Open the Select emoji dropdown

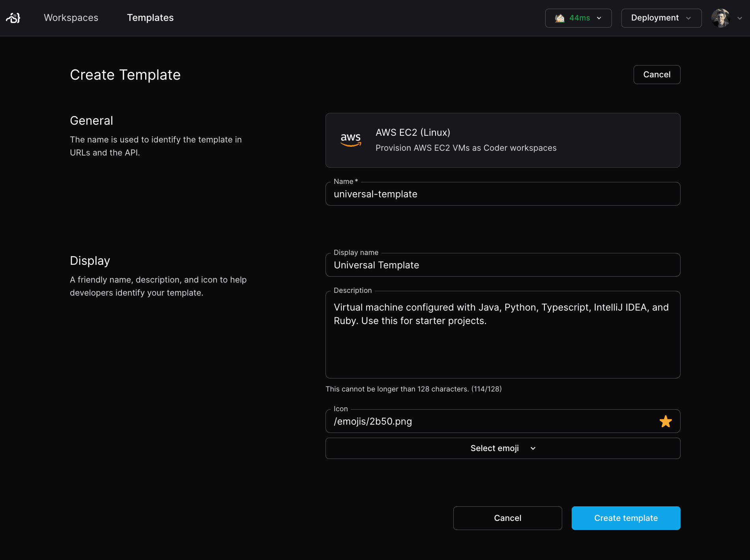click(503, 448)
